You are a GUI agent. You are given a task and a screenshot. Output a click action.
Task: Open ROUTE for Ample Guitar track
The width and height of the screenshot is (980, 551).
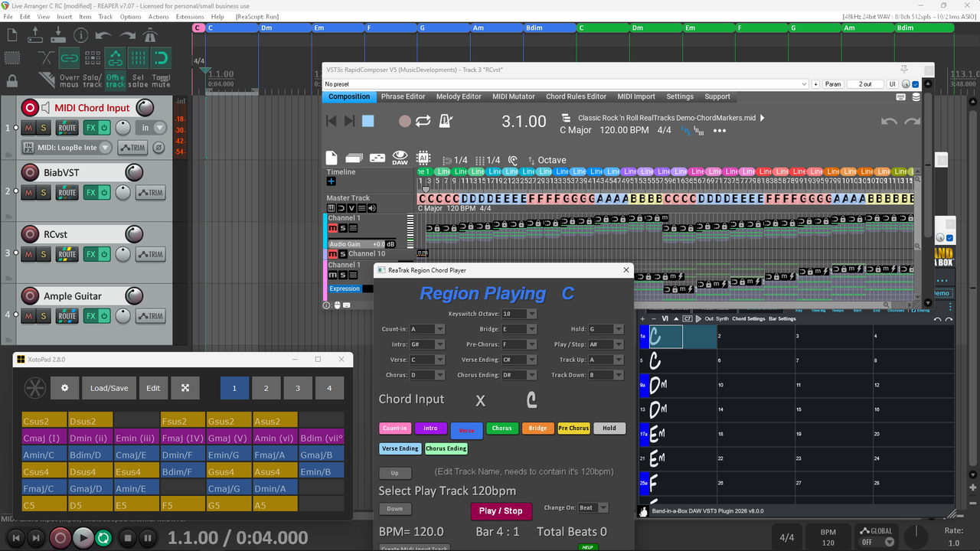[67, 316]
